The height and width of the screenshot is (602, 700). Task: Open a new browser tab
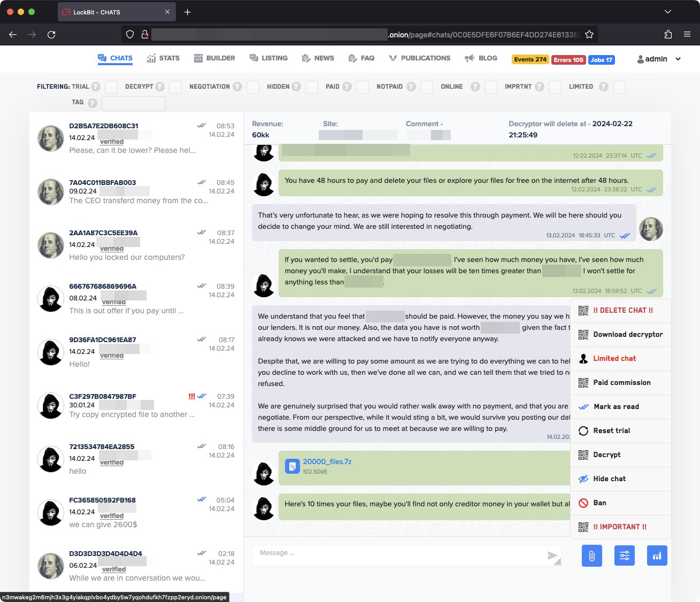coord(188,12)
